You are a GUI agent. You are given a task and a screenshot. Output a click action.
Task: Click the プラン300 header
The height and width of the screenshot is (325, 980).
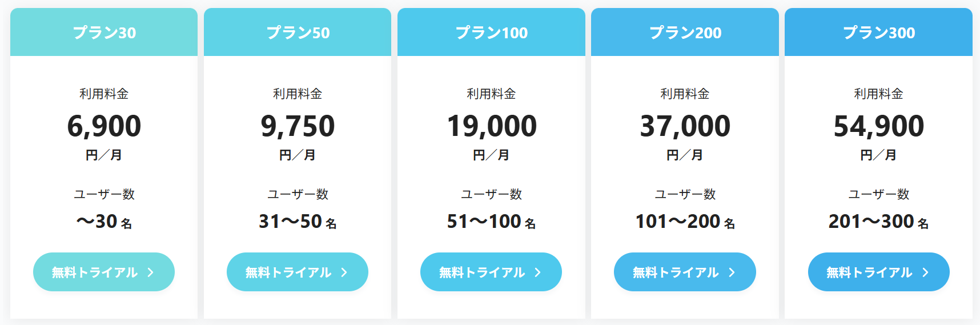coord(878,33)
